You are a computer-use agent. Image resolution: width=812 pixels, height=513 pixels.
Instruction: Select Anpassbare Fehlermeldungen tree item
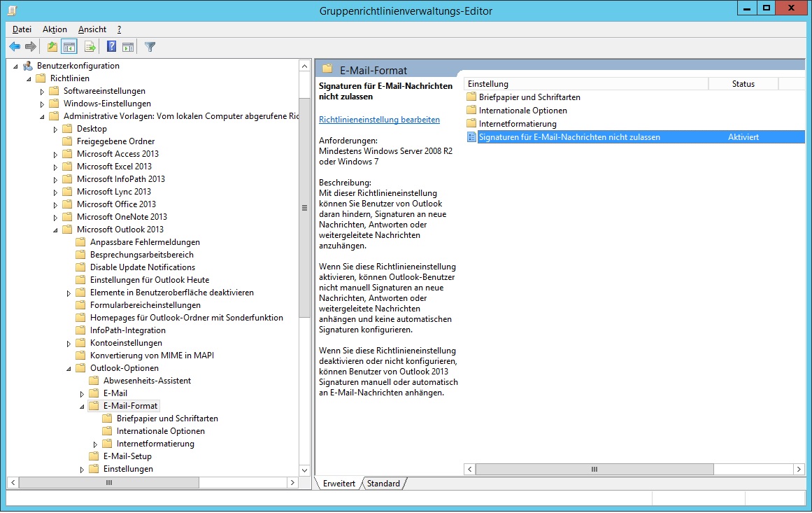tap(145, 242)
